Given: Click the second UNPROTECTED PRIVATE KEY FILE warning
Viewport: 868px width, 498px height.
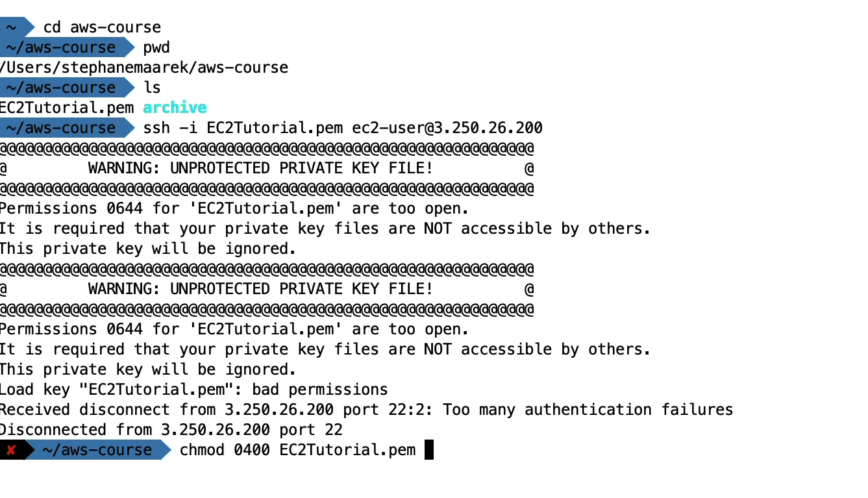Looking at the screenshot, I should point(260,289).
